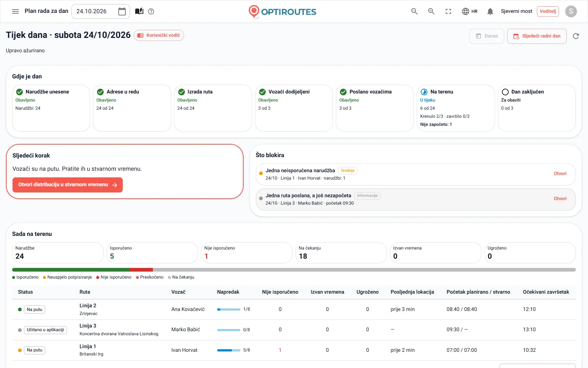
Task: Select the Adrese u redu step card
Action: click(132, 108)
